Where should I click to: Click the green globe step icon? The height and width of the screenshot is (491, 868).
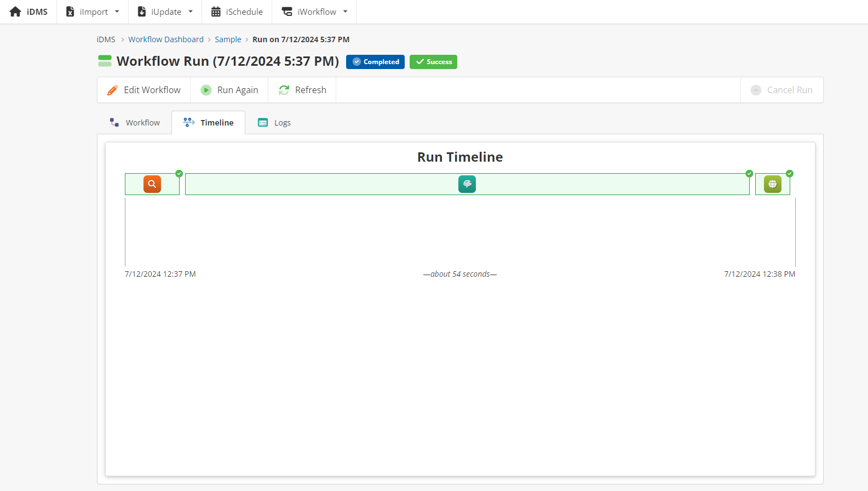click(772, 184)
